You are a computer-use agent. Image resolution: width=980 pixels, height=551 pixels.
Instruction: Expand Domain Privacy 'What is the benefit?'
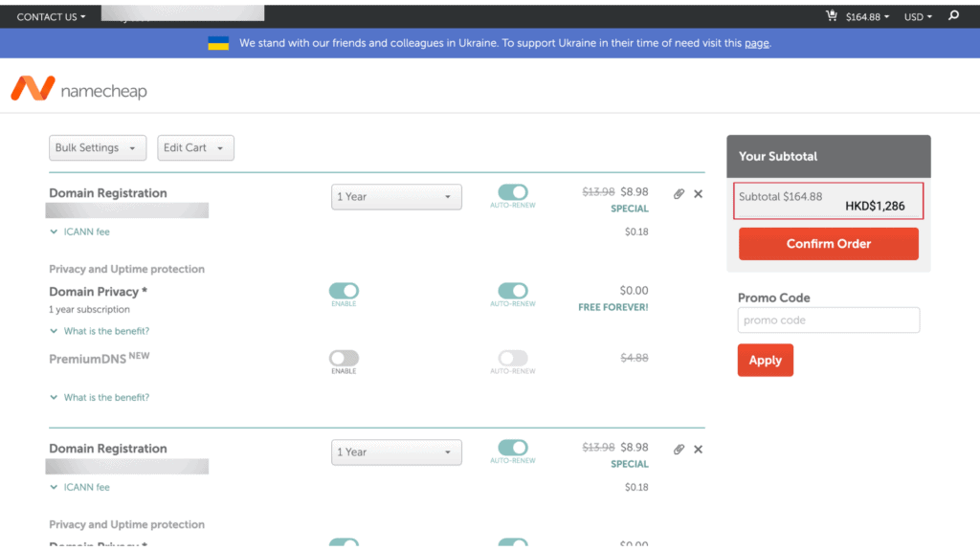pyautogui.click(x=100, y=331)
